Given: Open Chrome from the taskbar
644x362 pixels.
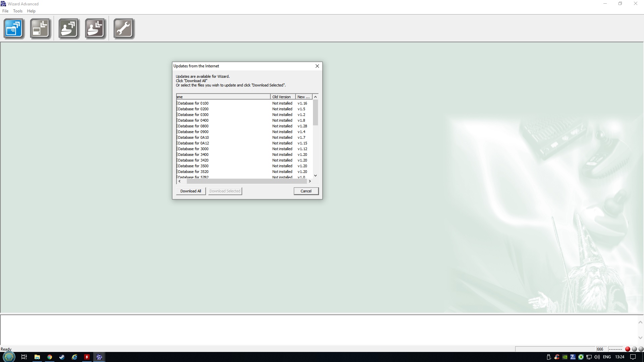Looking at the screenshot, I should (x=50, y=357).
